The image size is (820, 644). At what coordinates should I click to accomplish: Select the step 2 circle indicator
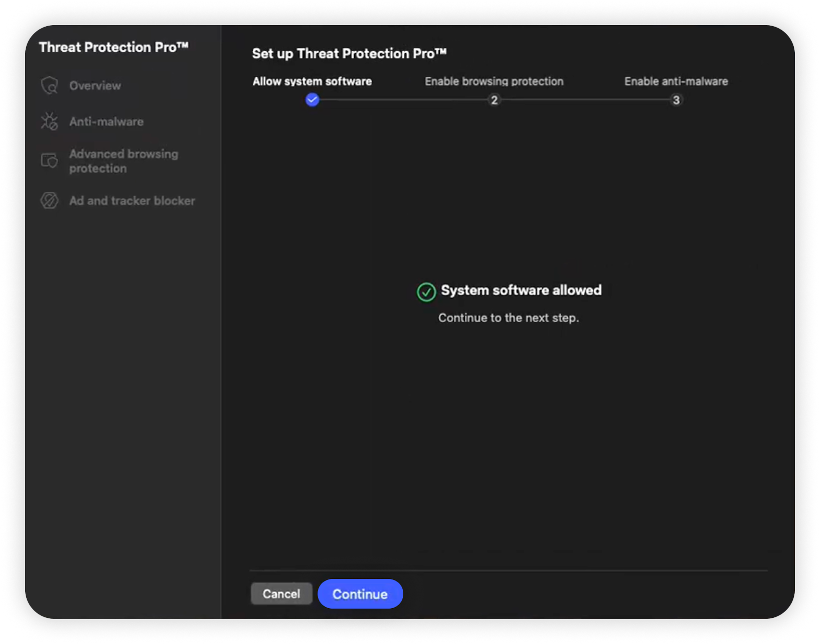click(494, 100)
